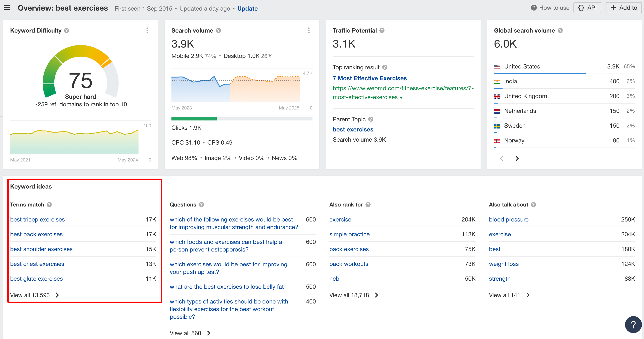The image size is (644, 339).
Task: Open question about preventing osteoporosis
Action: pyautogui.click(x=226, y=246)
